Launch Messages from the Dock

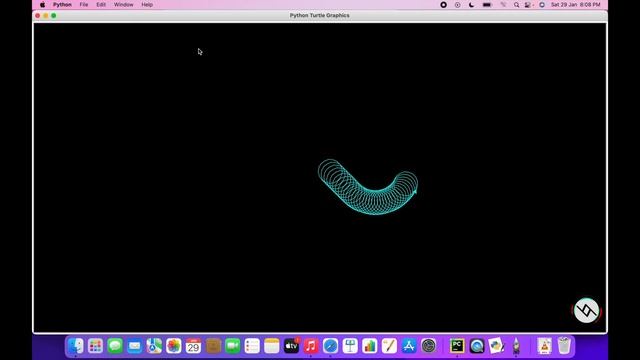115,346
